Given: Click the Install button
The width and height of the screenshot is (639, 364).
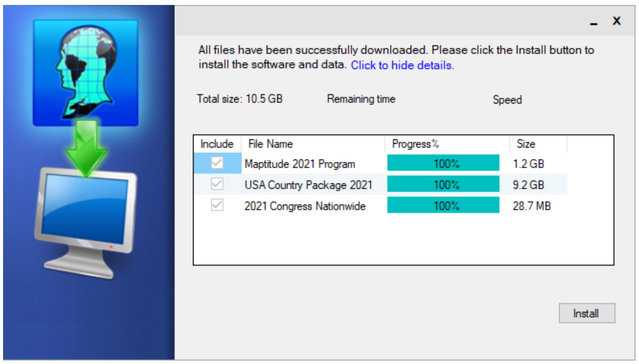Looking at the screenshot, I should click(586, 313).
